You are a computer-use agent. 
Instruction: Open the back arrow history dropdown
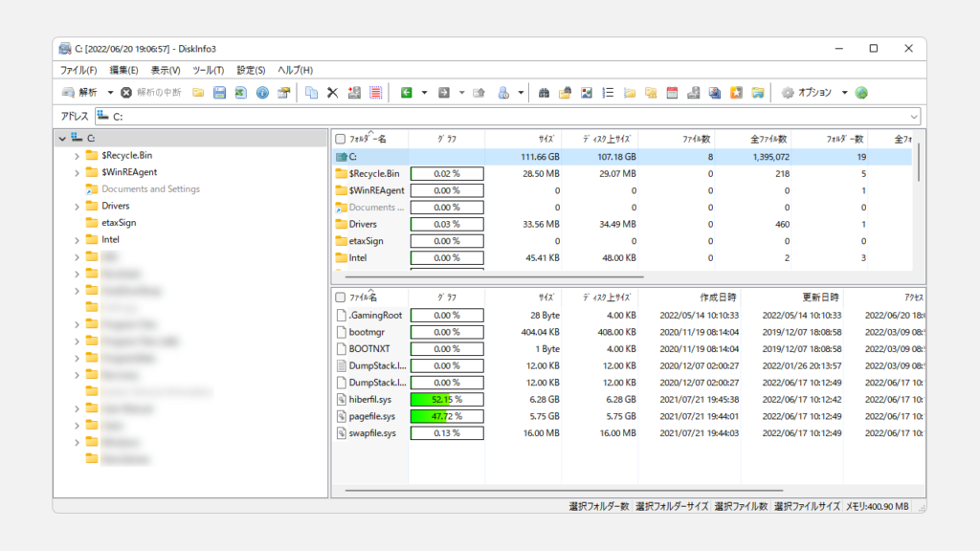[424, 93]
